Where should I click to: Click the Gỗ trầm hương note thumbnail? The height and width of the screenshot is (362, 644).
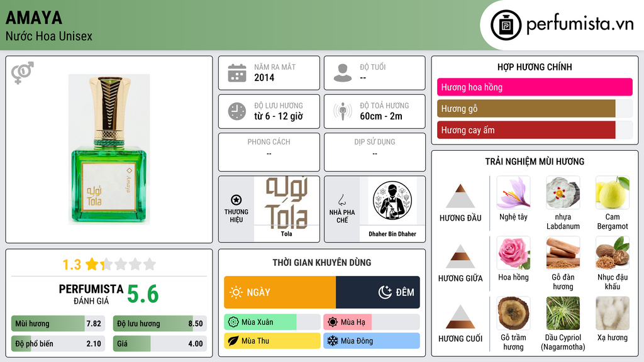(x=513, y=314)
